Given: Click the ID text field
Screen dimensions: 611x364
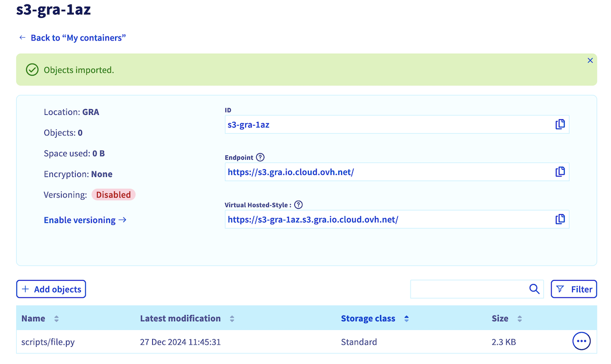Looking at the screenshot, I should point(389,125).
